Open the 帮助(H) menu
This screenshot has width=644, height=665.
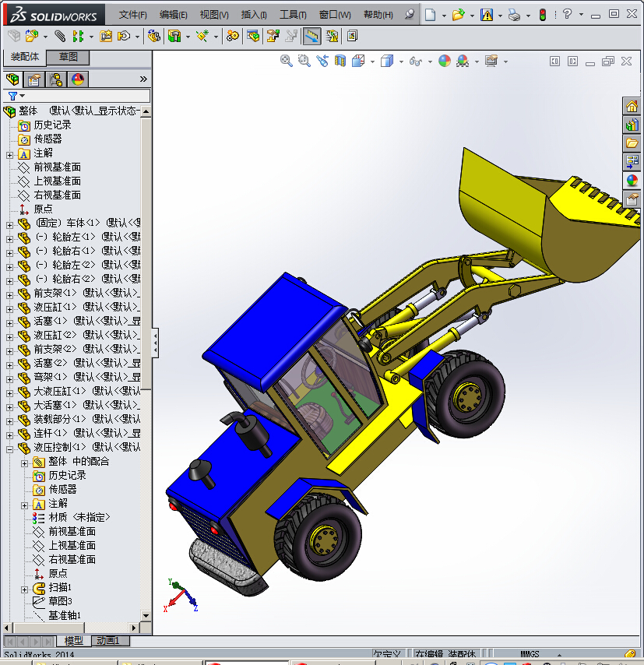378,15
